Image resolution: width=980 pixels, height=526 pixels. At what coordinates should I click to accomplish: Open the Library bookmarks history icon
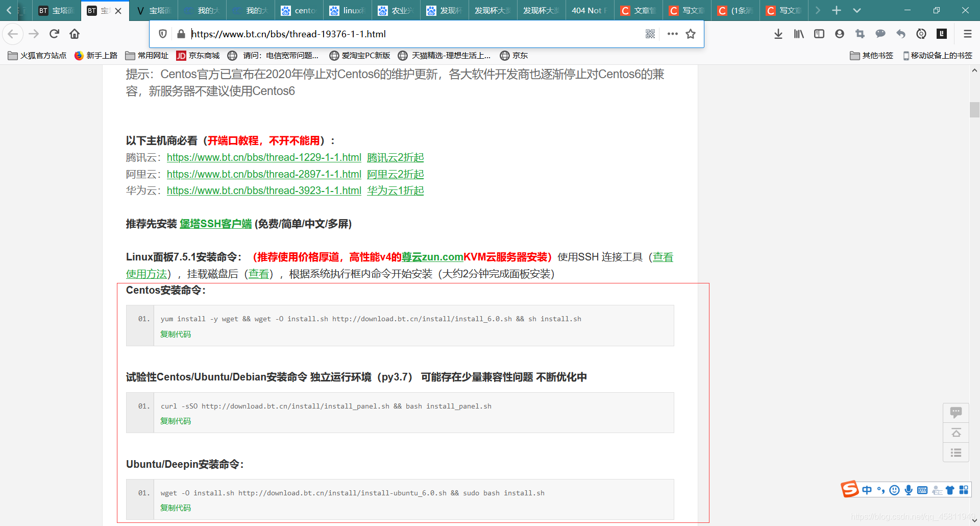click(799, 34)
